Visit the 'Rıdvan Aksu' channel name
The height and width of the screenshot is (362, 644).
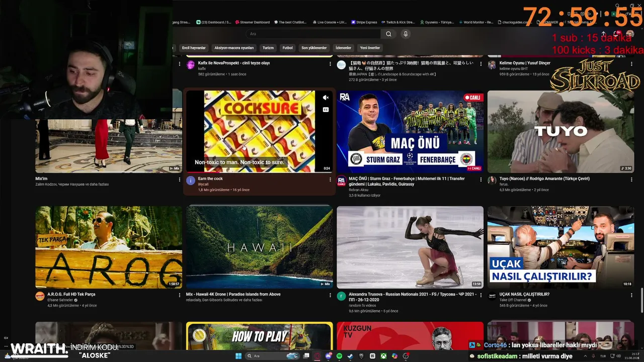coord(359,190)
